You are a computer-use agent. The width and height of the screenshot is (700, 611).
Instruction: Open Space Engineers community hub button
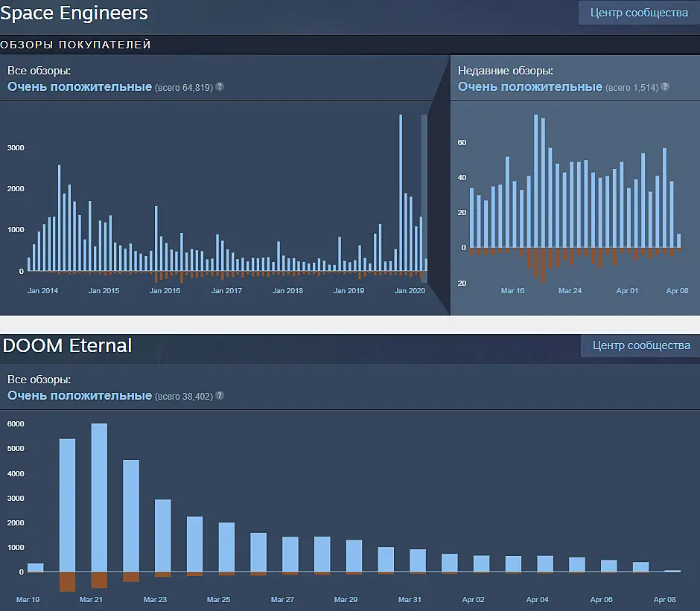[639, 13]
